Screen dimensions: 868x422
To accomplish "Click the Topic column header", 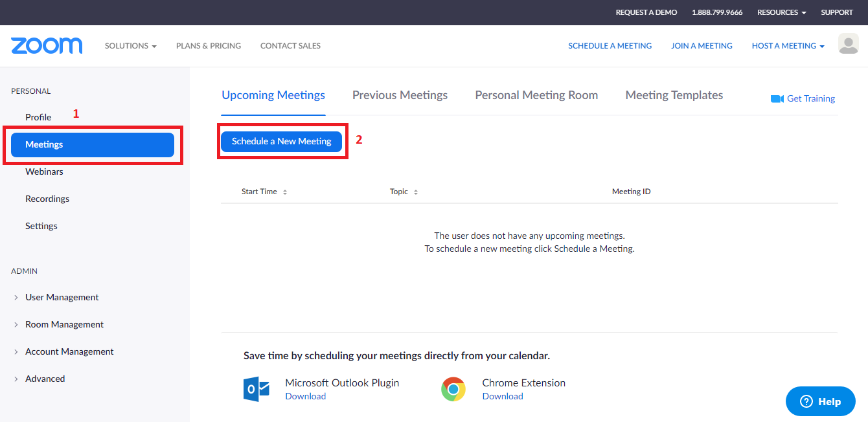I will [399, 192].
